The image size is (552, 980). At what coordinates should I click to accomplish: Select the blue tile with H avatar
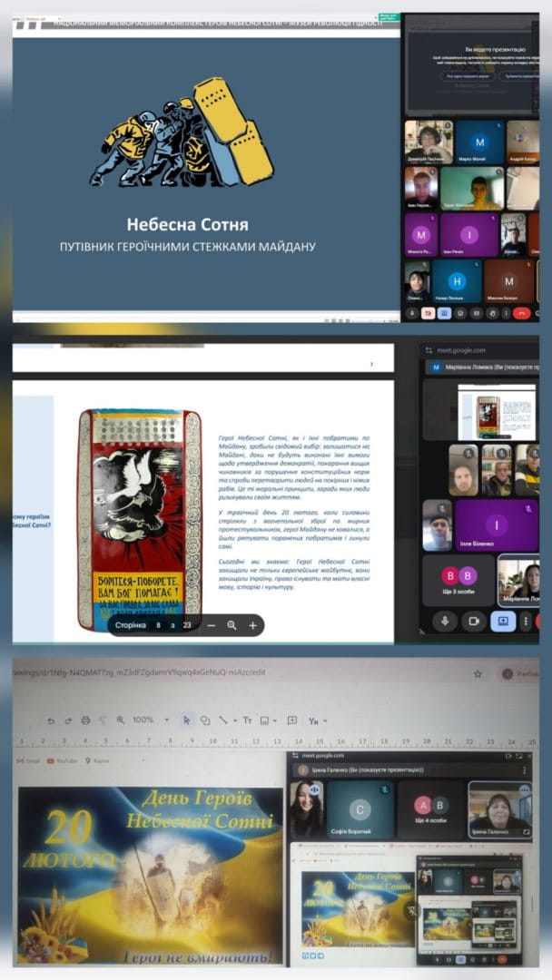[x=457, y=281]
